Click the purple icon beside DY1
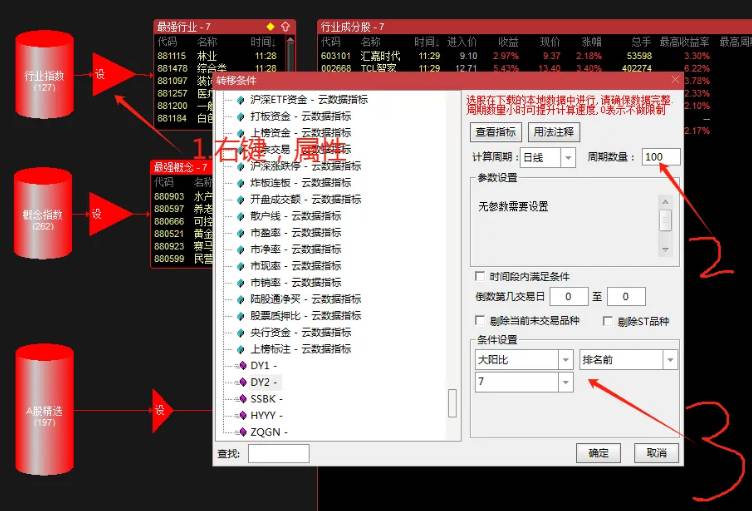 (x=243, y=366)
